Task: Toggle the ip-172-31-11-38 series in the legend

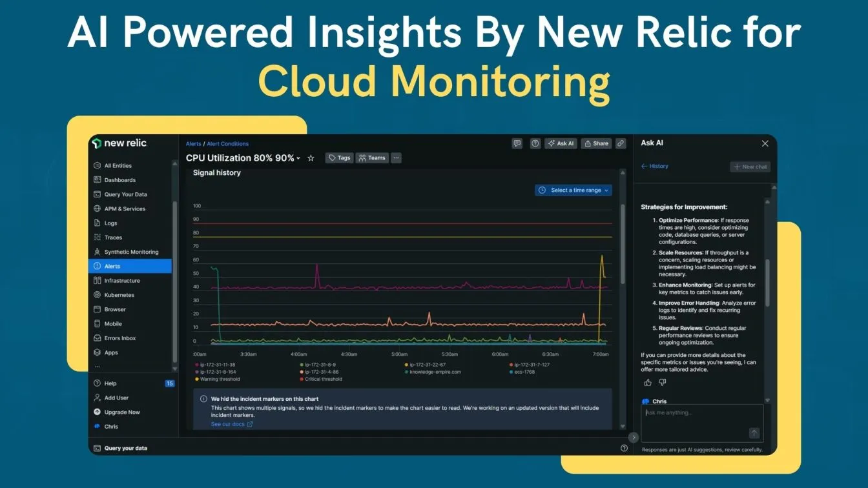Action: [216, 365]
